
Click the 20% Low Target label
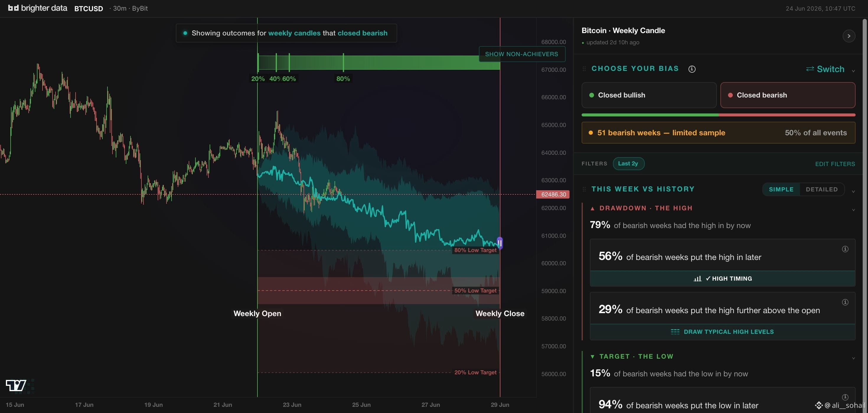(475, 373)
